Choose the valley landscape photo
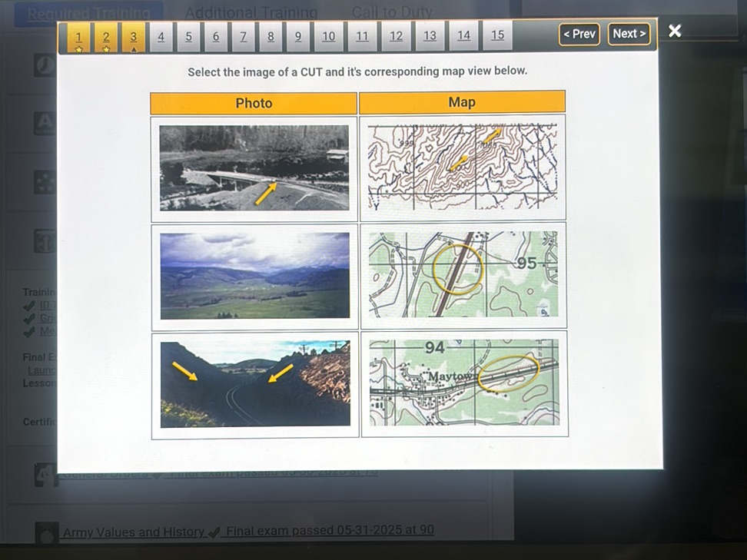The width and height of the screenshot is (747, 560). point(255,276)
